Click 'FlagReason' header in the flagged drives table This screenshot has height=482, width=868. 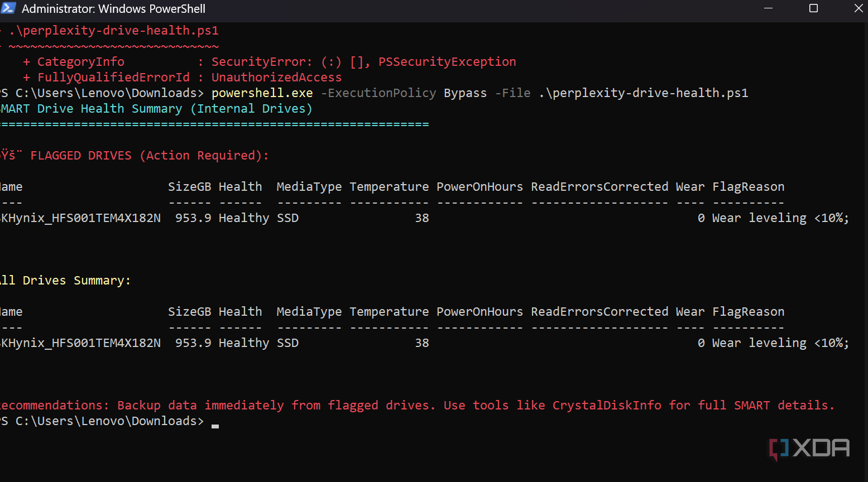(748, 187)
